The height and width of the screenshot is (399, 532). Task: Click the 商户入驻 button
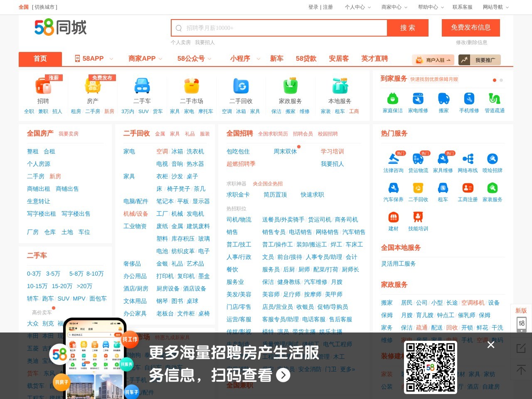coord(433,60)
